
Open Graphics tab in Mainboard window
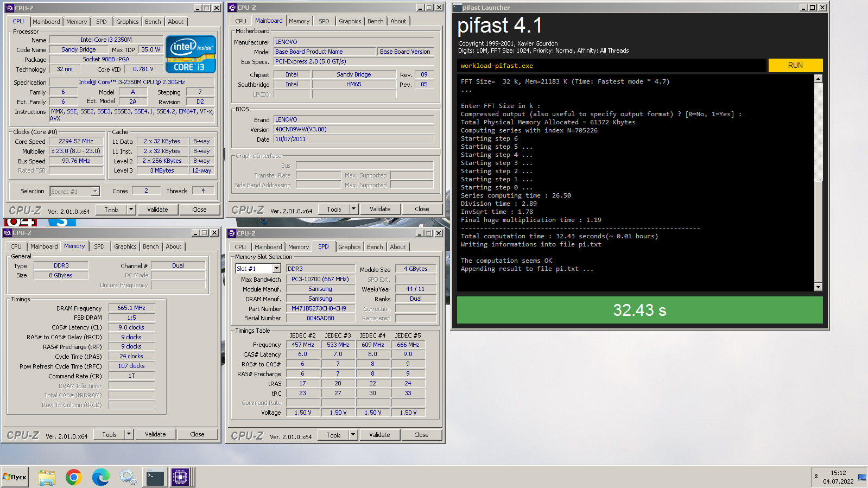point(350,21)
